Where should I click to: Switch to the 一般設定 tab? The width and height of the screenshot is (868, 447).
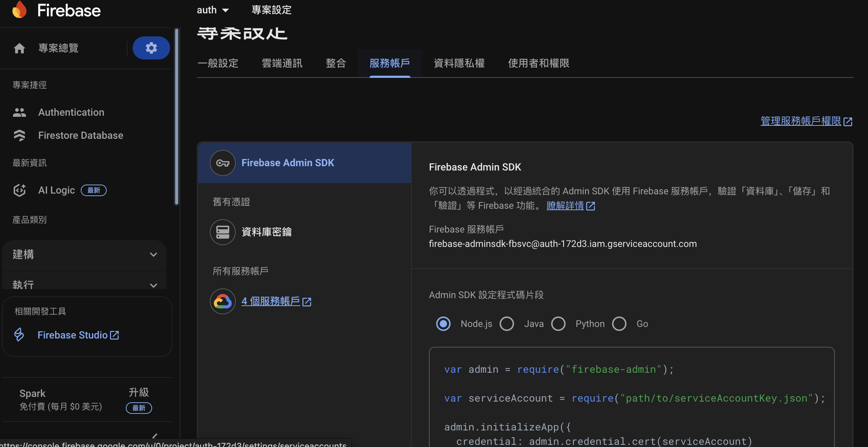pyautogui.click(x=218, y=63)
